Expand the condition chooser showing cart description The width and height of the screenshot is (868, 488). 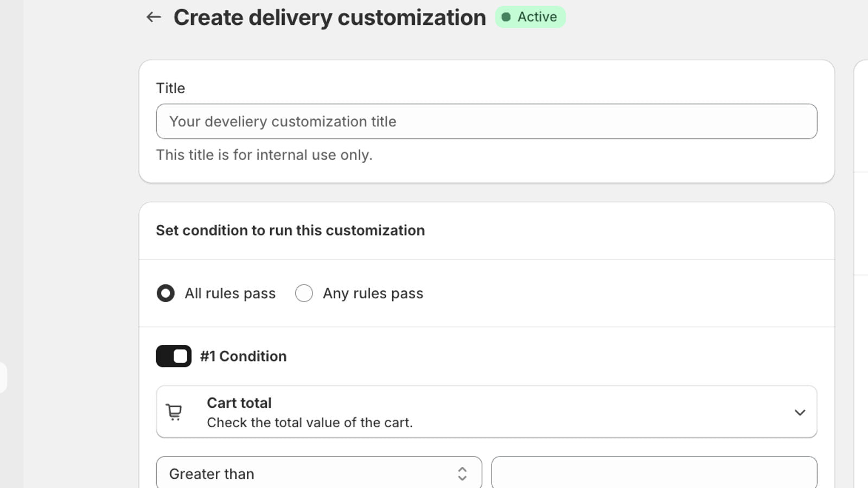(486, 412)
